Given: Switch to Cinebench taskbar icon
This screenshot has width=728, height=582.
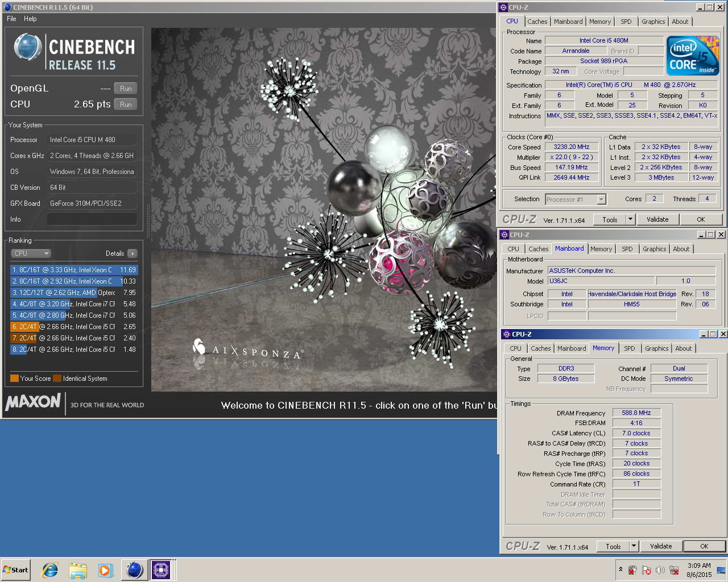Looking at the screenshot, I should [x=134, y=570].
